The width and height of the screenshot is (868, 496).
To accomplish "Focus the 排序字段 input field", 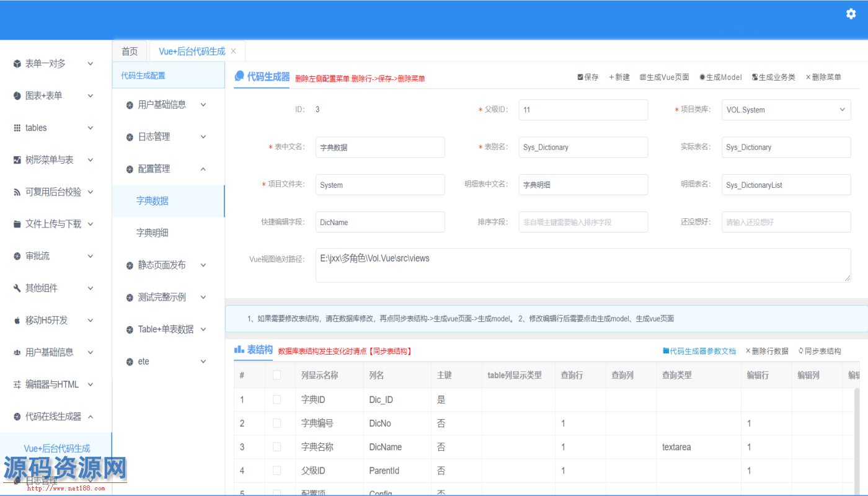I will [583, 222].
